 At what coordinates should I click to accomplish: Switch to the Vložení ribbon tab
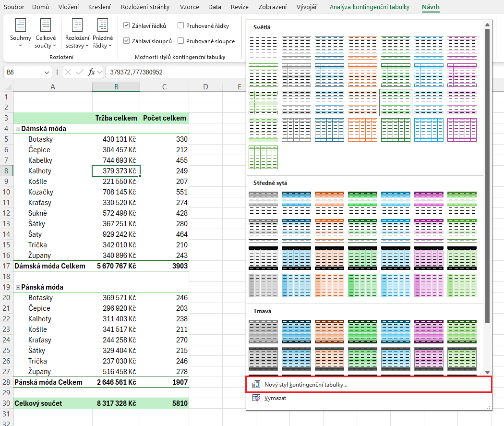click(x=69, y=7)
